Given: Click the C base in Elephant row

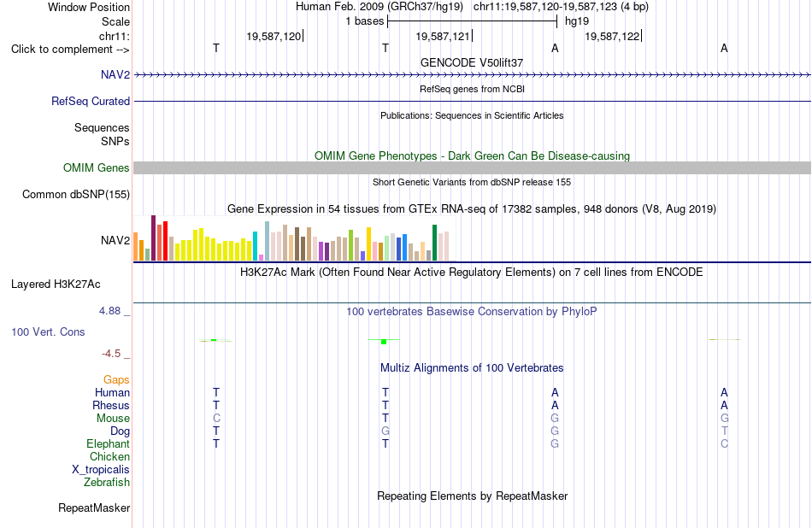Looking at the screenshot, I should click(x=724, y=443).
